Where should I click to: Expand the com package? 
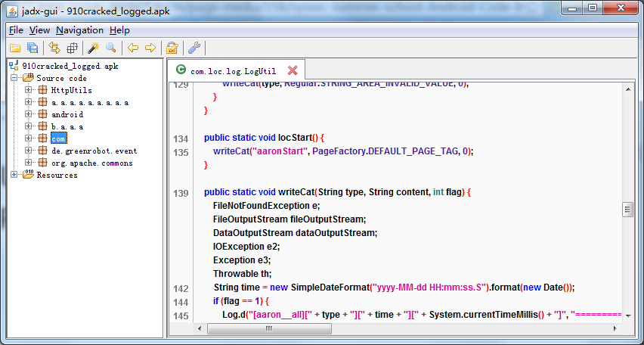click(x=28, y=138)
